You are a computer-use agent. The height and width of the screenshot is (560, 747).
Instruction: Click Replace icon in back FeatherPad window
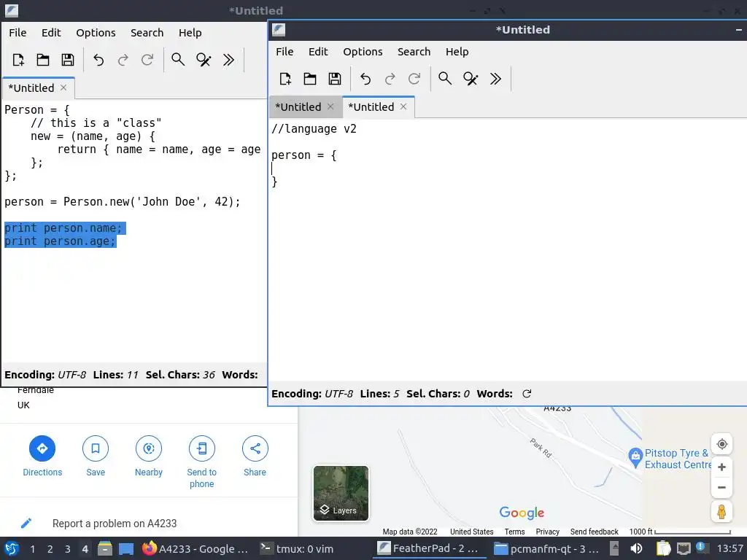click(204, 60)
